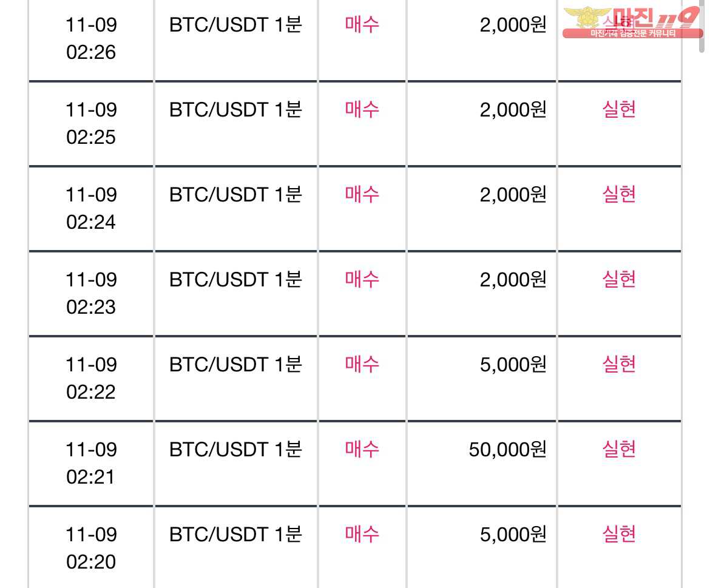This screenshot has width=710, height=588.
Task: Click 매수 label in 02:21 row
Action: (x=362, y=449)
